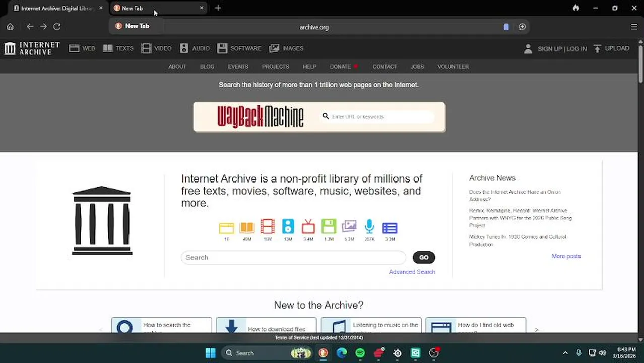Click the fire button in title bar
The image size is (644, 363).
[x=576, y=8]
